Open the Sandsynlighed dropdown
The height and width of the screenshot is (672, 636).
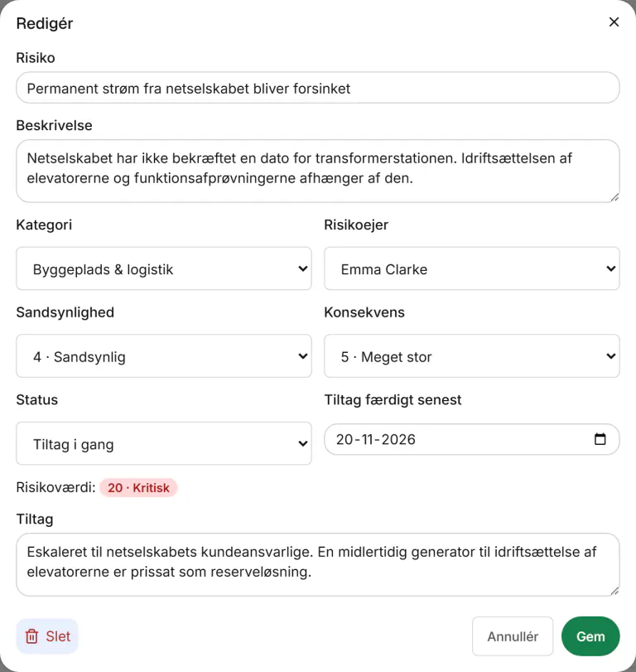click(x=164, y=356)
